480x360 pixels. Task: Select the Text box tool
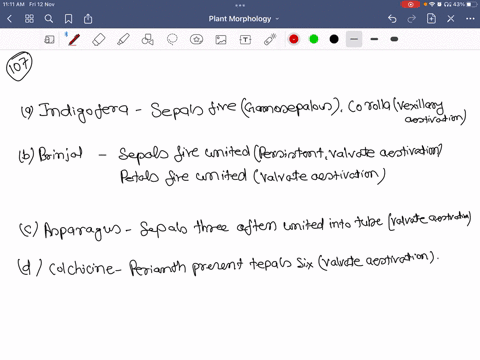[x=245, y=40]
